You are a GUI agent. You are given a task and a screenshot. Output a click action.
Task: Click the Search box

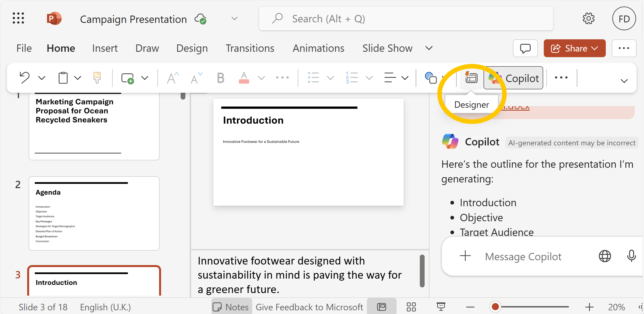coord(406,19)
